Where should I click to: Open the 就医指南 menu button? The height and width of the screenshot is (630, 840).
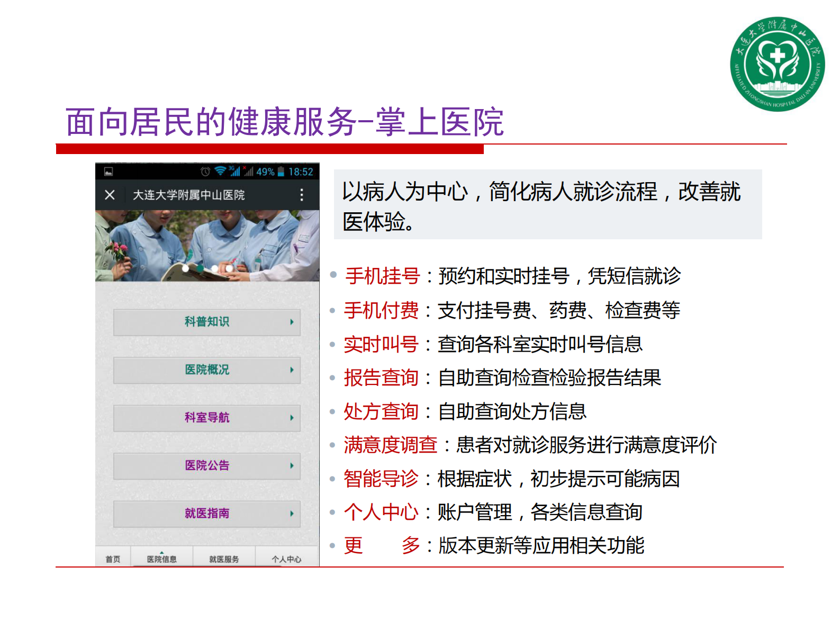tap(207, 514)
